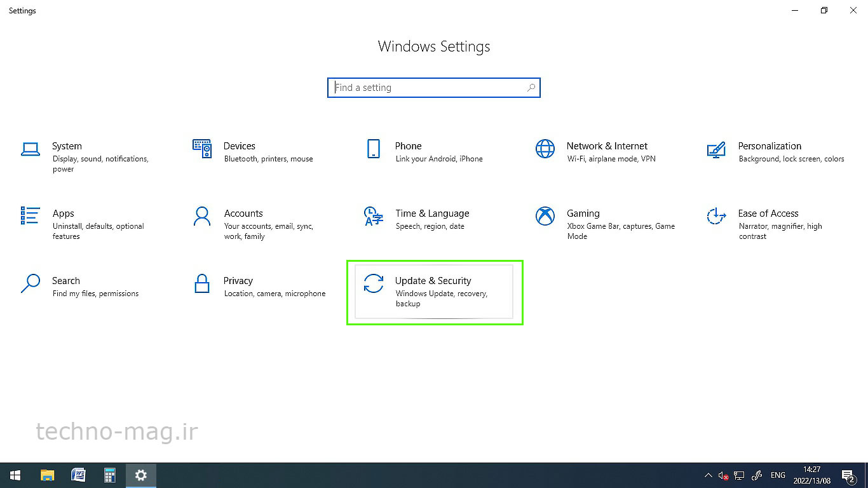This screenshot has height=488, width=868.
Task: Launch File Explorer from the taskbar
Action: pyautogui.click(x=47, y=475)
